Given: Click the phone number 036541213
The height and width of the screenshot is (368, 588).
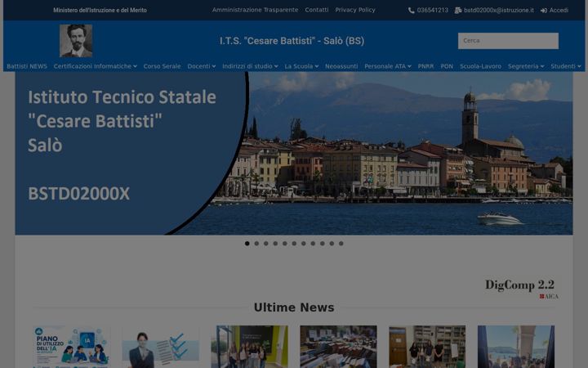Looking at the screenshot, I should point(432,10).
